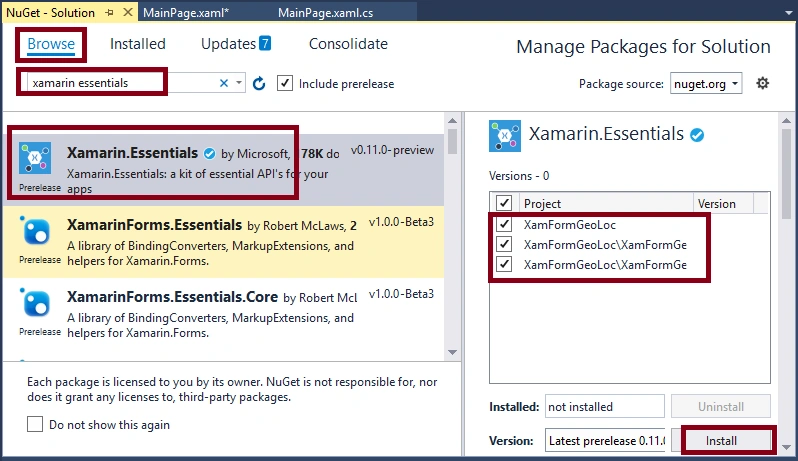
Task: Switch to Updates tab
Action: (x=228, y=44)
